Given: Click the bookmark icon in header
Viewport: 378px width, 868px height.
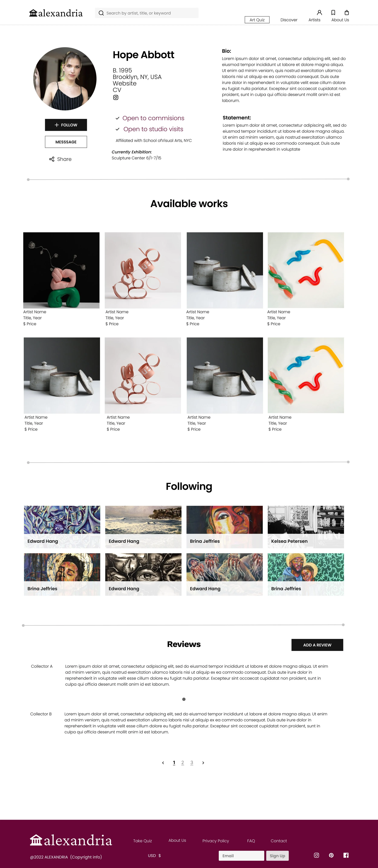Looking at the screenshot, I should tap(333, 13).
